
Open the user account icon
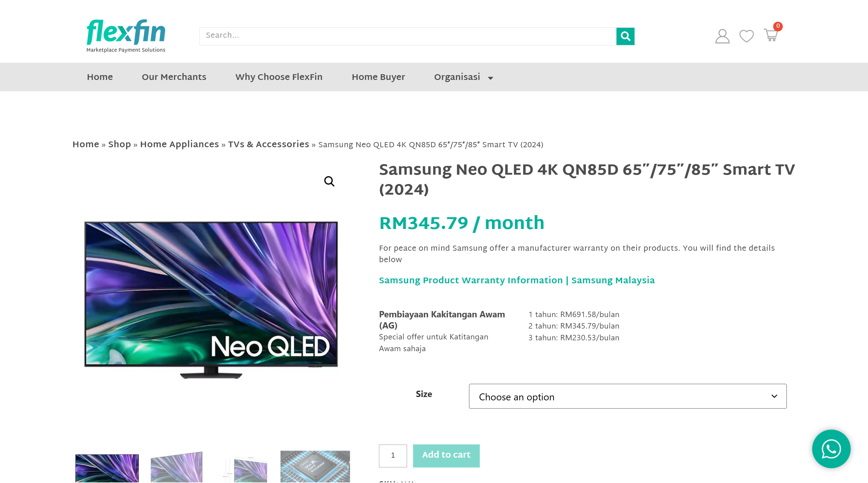coord(722,36)
